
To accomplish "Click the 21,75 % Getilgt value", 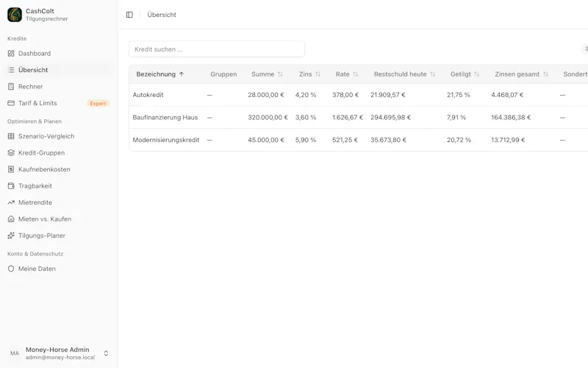I will tap(458, 95).
